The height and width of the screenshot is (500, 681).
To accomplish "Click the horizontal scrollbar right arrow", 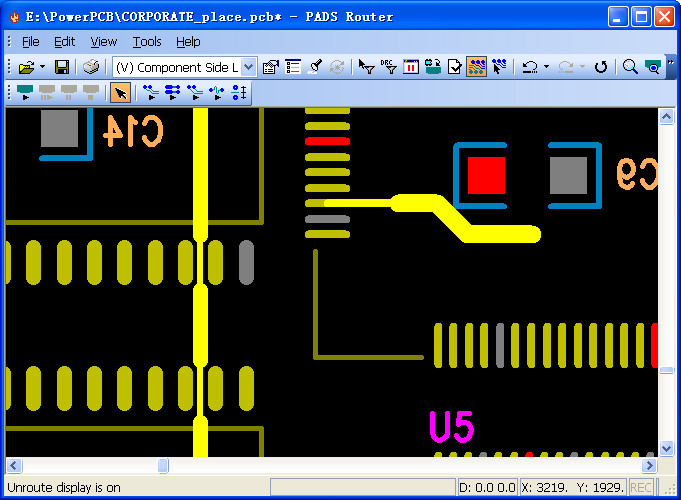I will point(649,466).
